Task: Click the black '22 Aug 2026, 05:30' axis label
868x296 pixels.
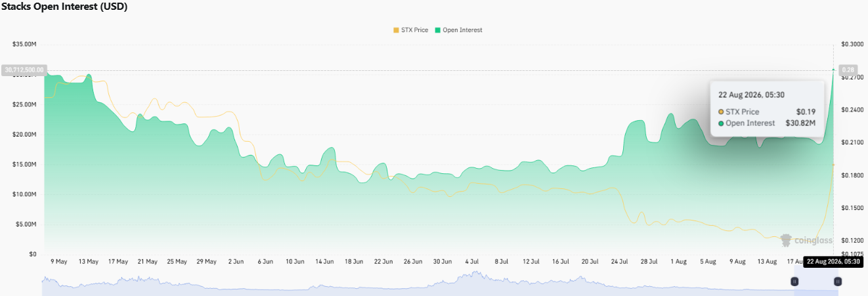Action: (x=834, y=261)
